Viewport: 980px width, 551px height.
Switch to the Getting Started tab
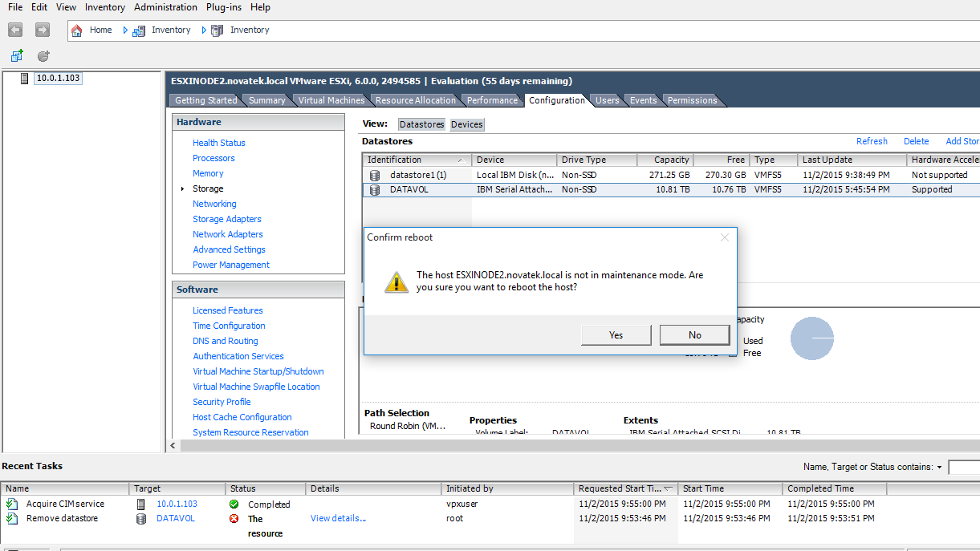pyautogui.click(x=205, y=100)
